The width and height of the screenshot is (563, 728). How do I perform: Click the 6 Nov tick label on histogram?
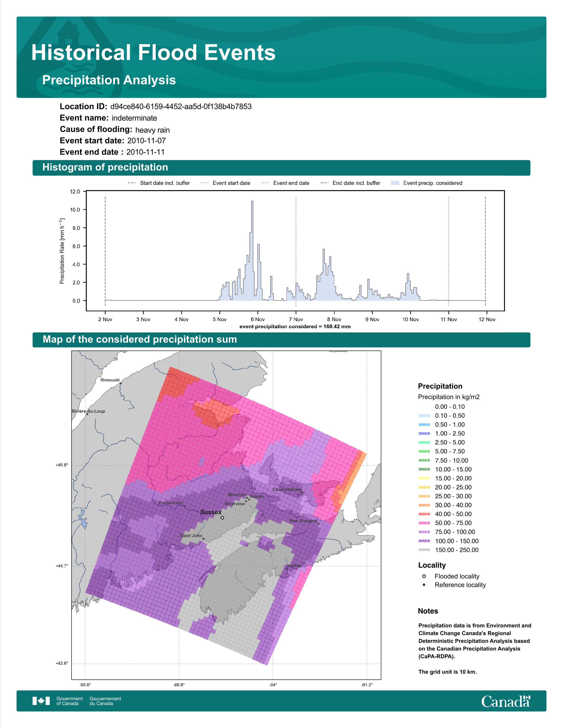(x=257, y=319)
